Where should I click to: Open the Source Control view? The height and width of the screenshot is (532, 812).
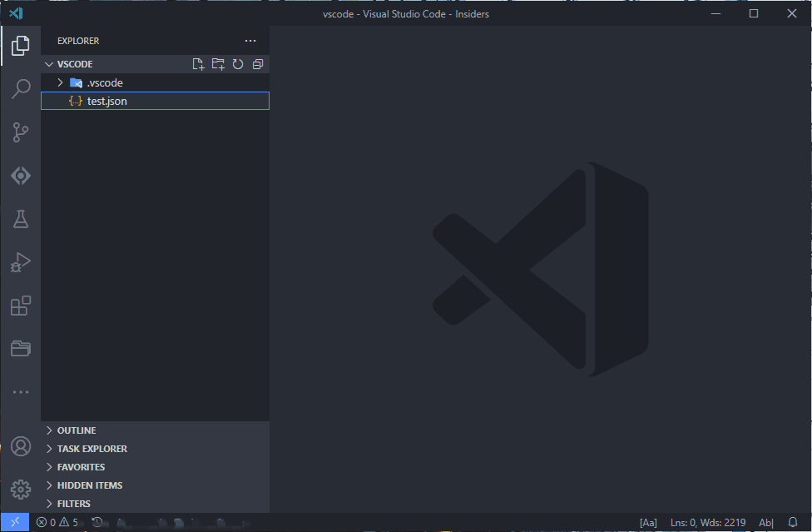pos(20,132)
